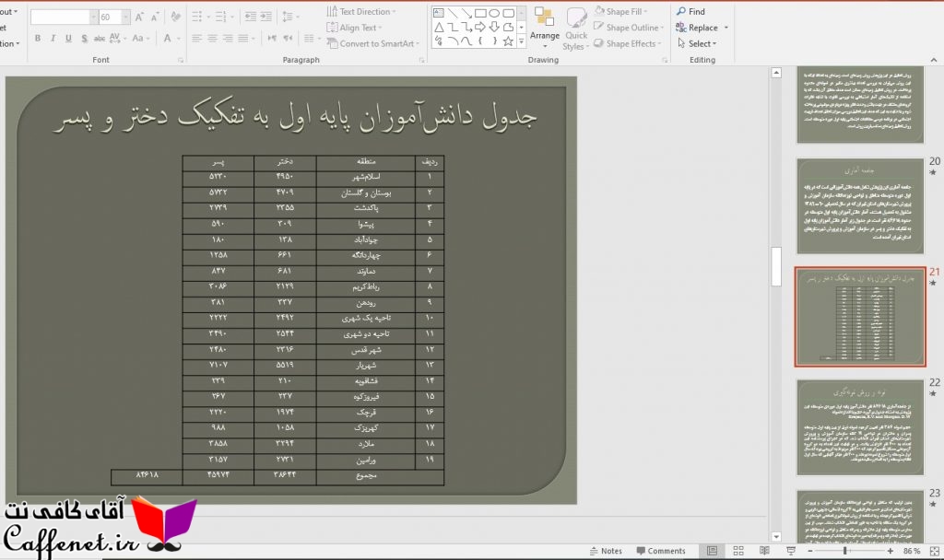Open slide 20 thumbnail
Screen dimensions: 944x560
[860, 206]
